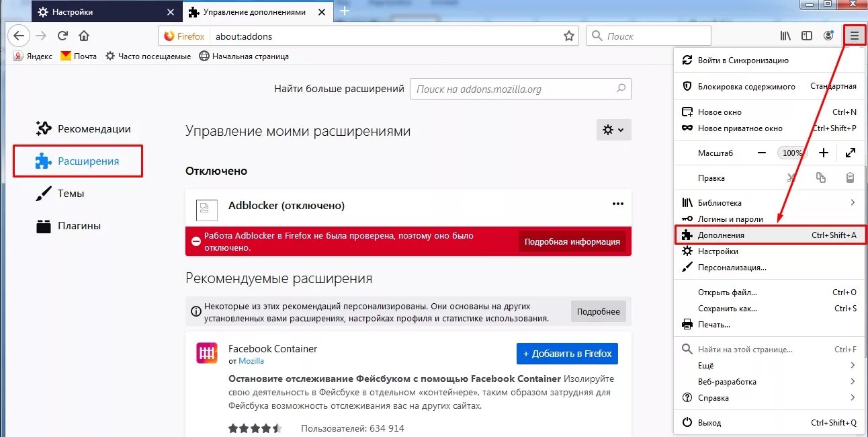
Task: Show sidebars via the sidebar toolbar icon
Action: [807, 36]
